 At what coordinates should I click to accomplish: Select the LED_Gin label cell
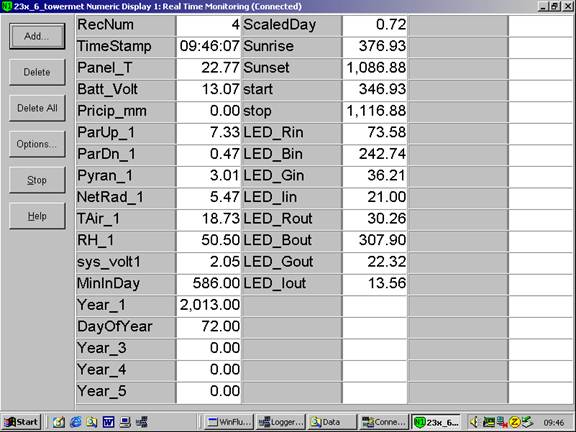pyautogui.click(x=292, y=176)
